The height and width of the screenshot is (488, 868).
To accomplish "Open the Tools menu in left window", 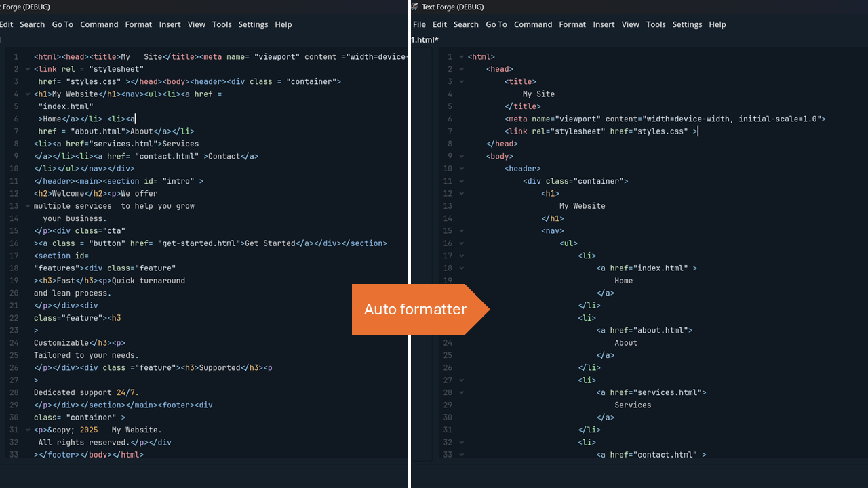I will click(222, 24).
